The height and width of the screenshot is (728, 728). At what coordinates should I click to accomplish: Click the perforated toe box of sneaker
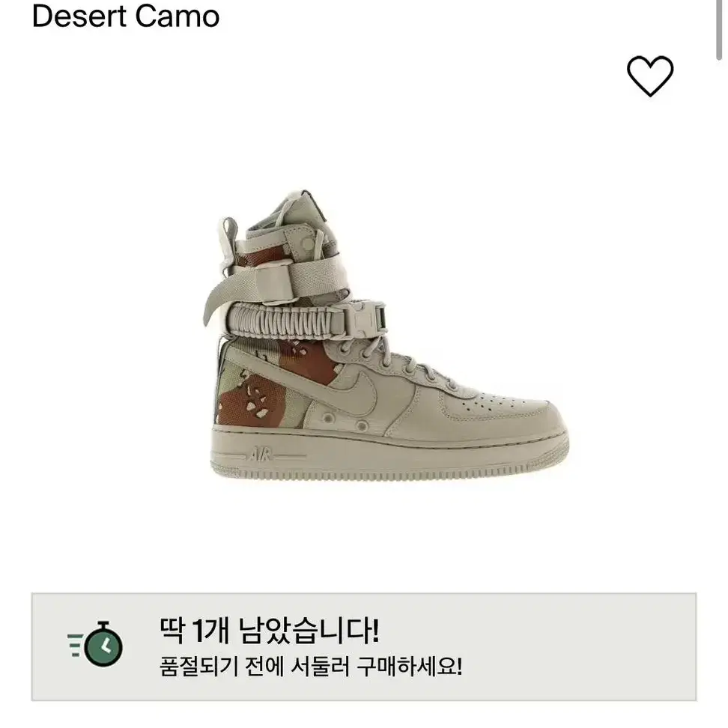pyautogui.click(x=509, y=409)
